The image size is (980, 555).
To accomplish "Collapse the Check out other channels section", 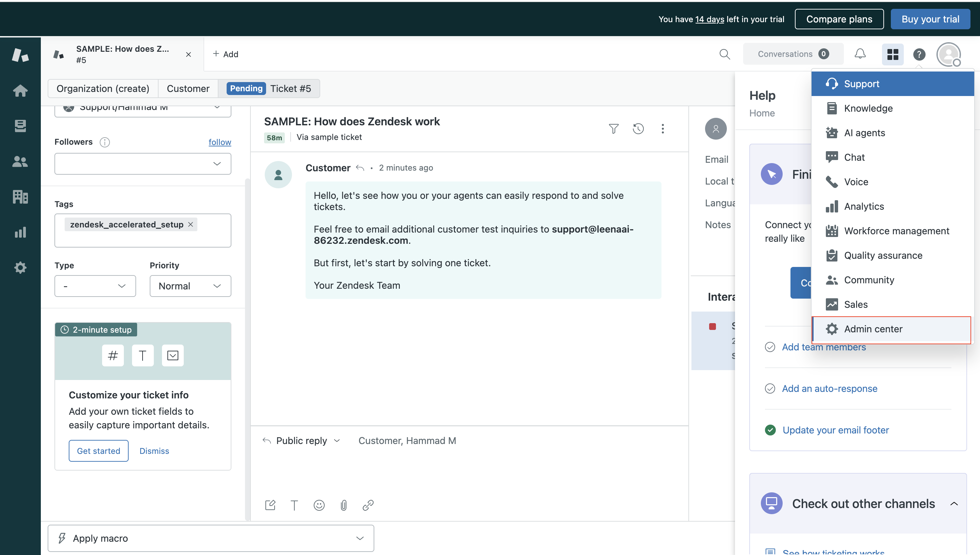I will 953,504.
